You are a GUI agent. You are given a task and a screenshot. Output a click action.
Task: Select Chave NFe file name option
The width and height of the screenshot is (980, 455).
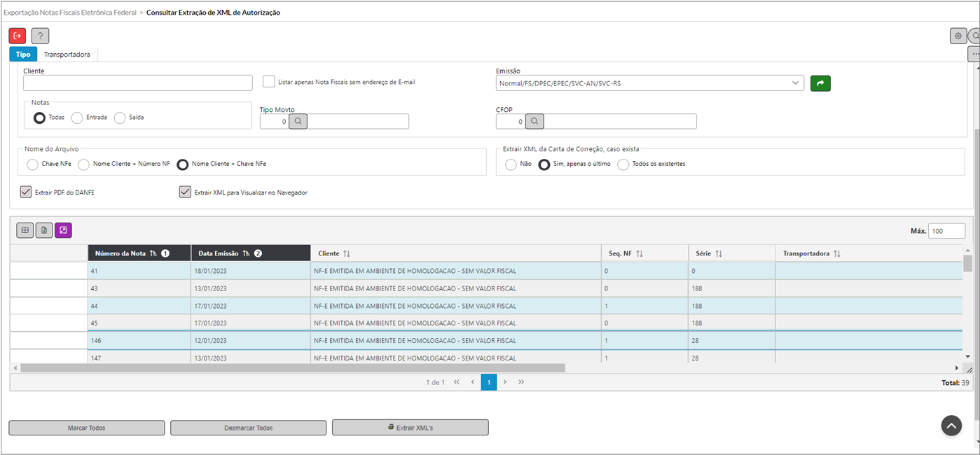pos(32,164)
